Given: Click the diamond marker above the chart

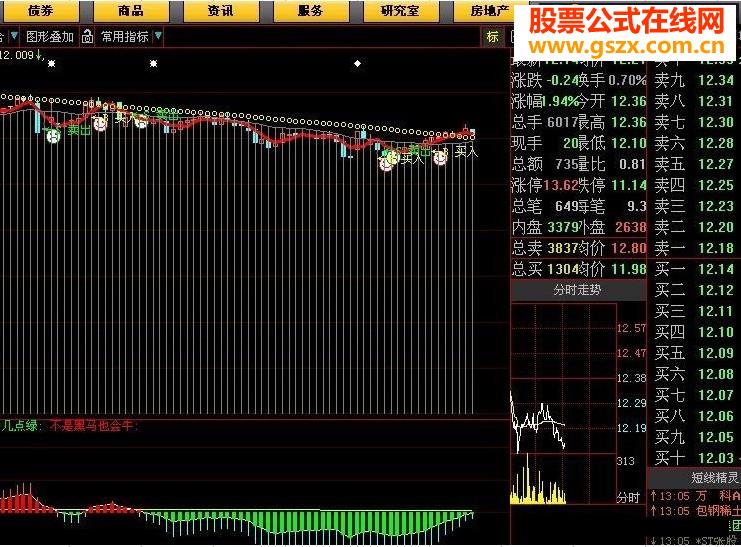Looking at the screenshot, I should click(358, 63).
